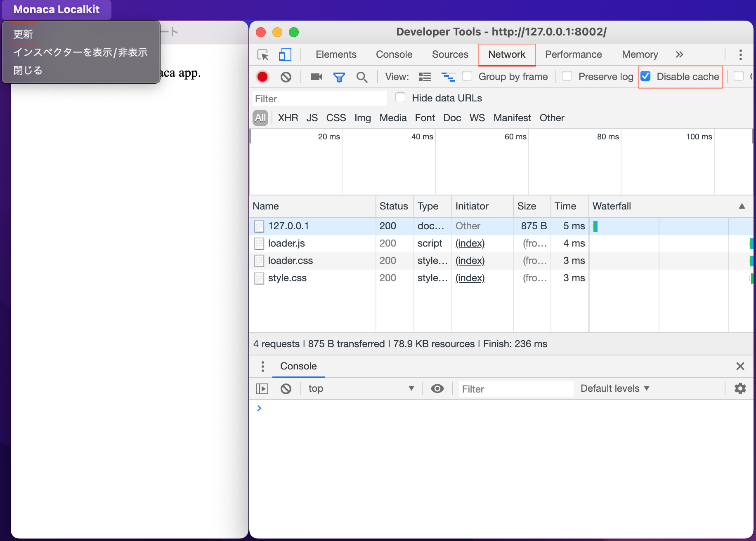Enable screenshot capture with camera icon
Screen dimensions: 756x541
pos(316,77)
